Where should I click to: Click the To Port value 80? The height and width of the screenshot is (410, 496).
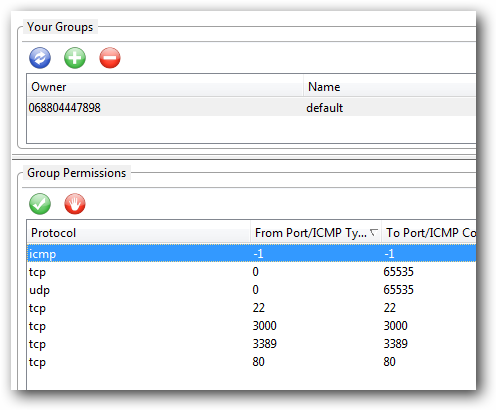389,362
